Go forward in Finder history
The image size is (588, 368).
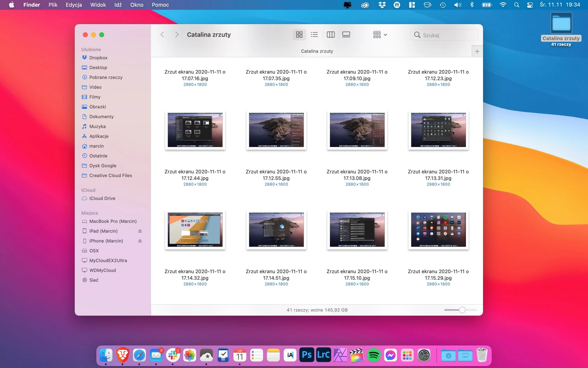coord(177,35)
